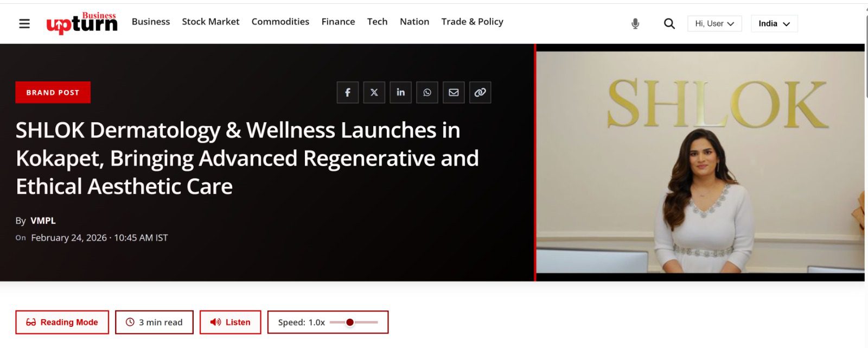The height and width of the screenshot is (348, 868).
Task: Start Listen audio playback
Action: click(231, 322)
